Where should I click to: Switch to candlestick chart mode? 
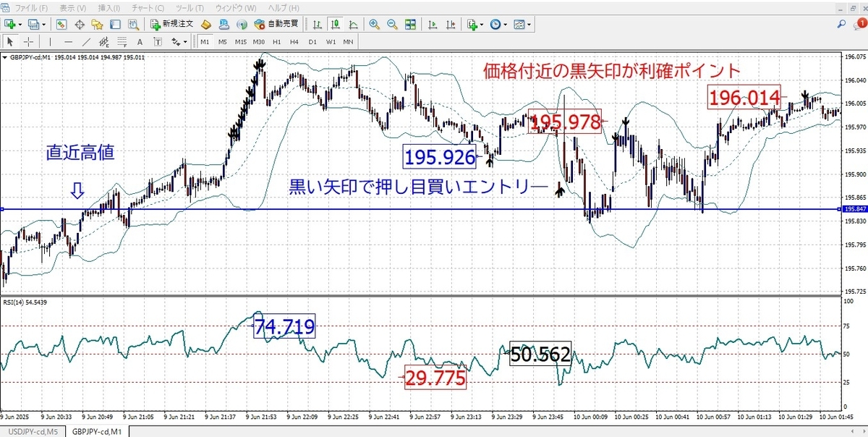coord(335,24)
